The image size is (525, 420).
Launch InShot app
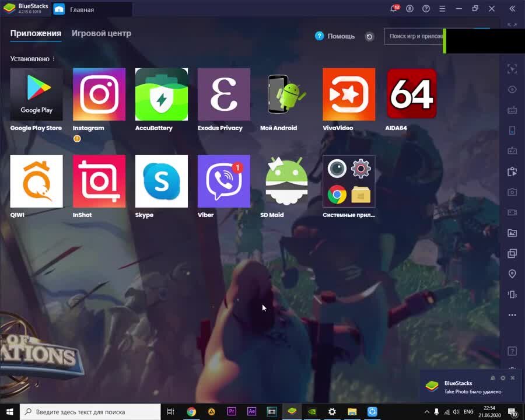click(99, 181)
